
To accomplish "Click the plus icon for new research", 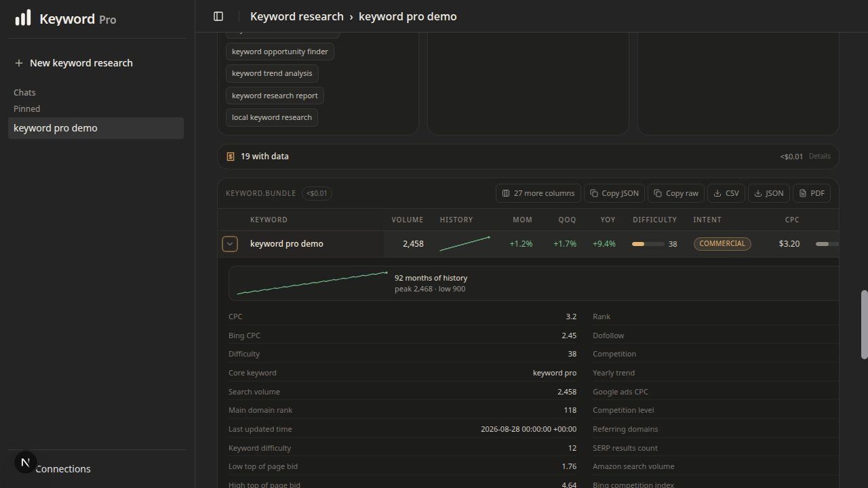I will pyautogui.click(x=19, y=63).
